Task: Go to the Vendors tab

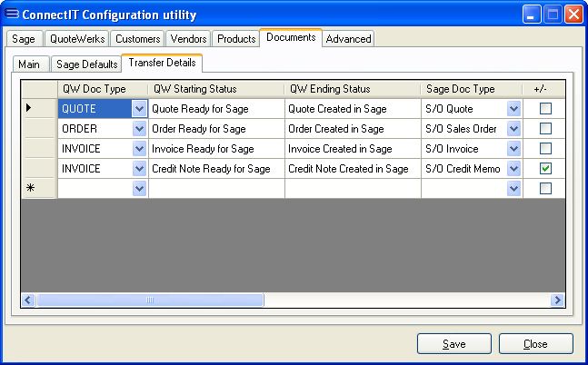Action: 189,39
